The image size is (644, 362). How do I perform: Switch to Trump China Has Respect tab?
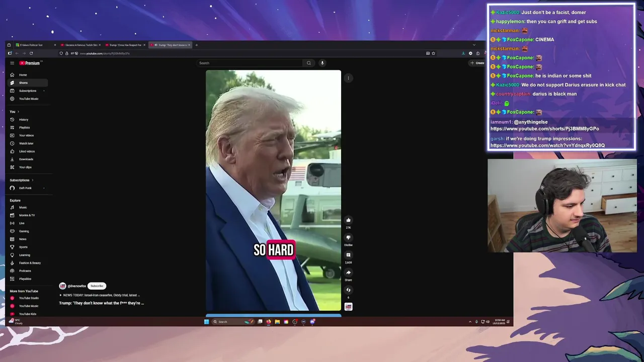tap(125, 45)
